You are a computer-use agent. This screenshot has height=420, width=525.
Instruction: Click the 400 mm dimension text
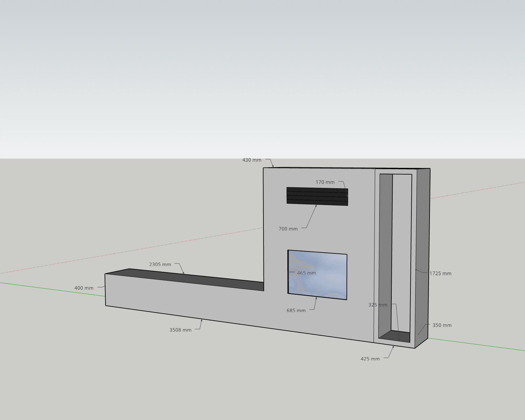click(84, 288)
